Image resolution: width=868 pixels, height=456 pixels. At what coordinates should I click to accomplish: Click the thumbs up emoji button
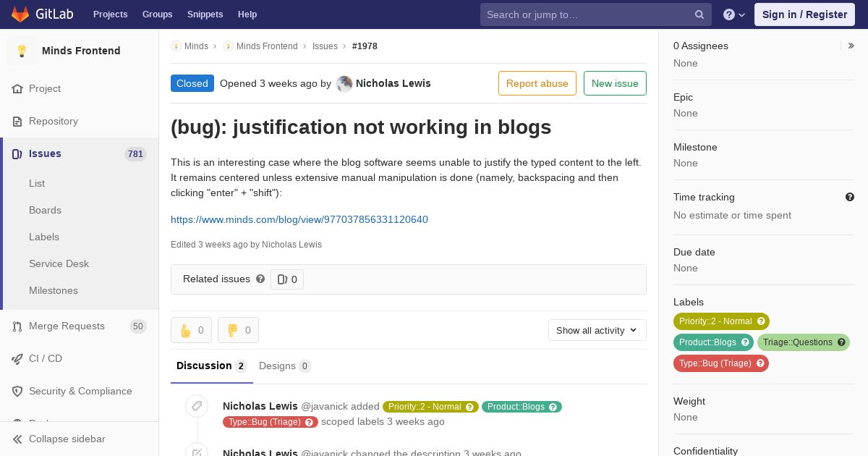pyautogui.click(x=191, y=330)
